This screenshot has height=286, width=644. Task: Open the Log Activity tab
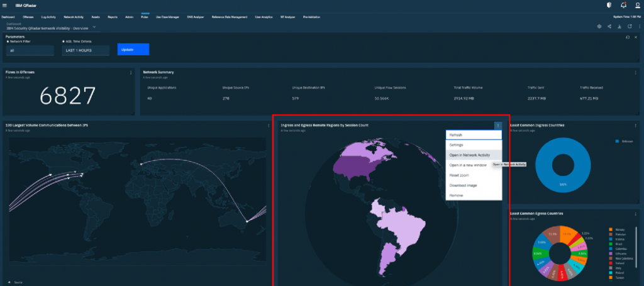tap(48, 17)
